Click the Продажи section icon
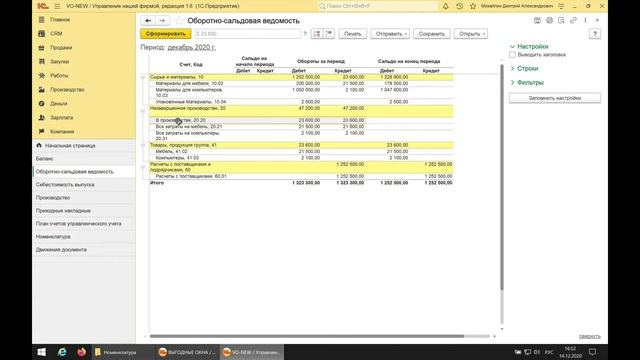640x360 pixels. (42, 48)
